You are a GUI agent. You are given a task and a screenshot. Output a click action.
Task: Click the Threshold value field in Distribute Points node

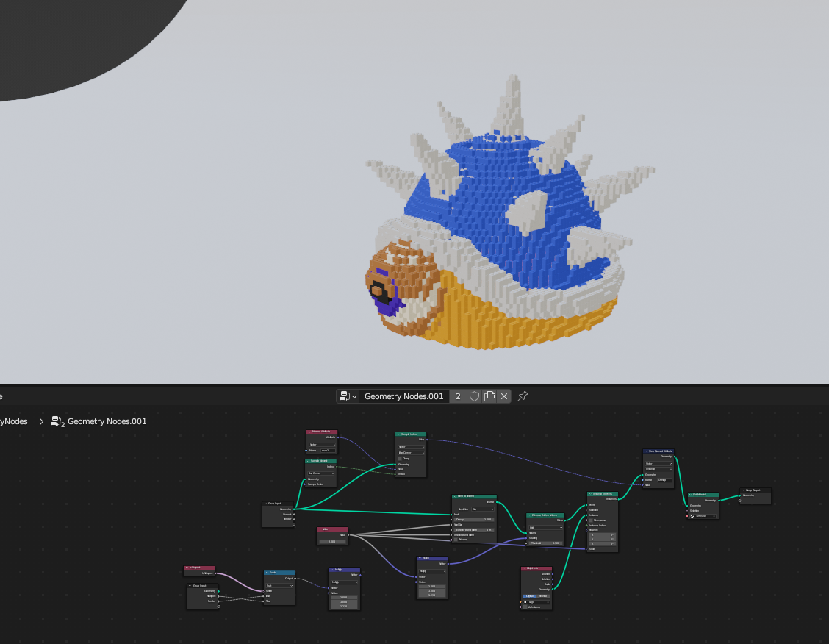pyautogui.click(x=545, y=543)
